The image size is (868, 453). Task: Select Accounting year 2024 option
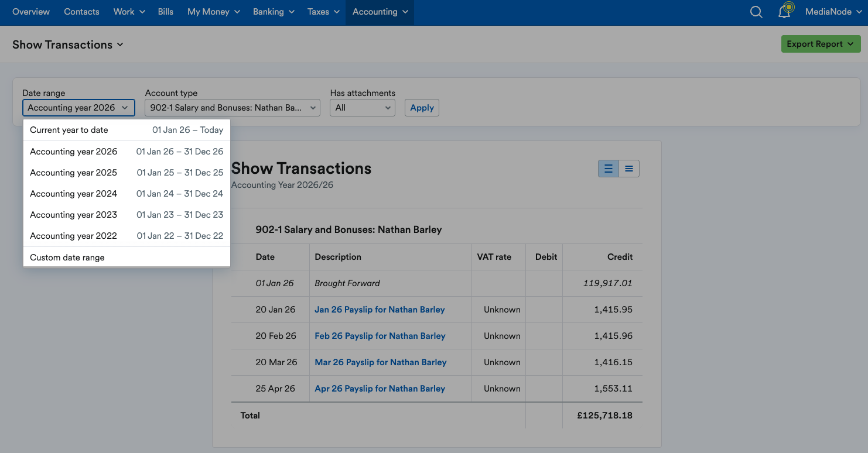127,194
